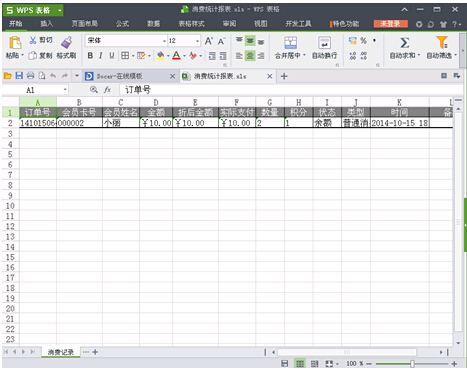This screenshot has height=372, width=467.
Task: Toggle Bold formatting
Action: 90,55
